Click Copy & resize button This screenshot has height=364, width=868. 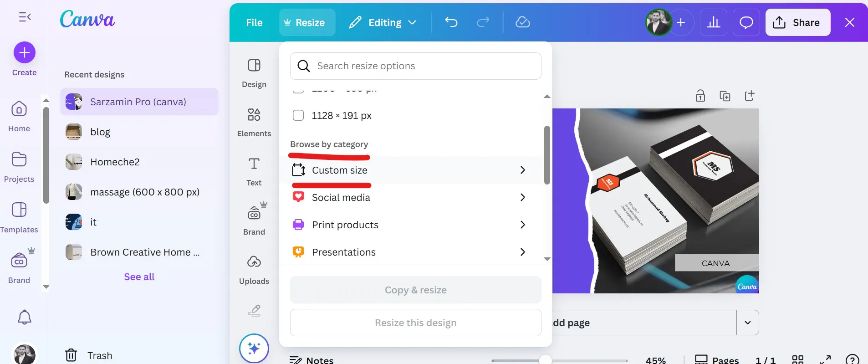click(x=416, y=290)
